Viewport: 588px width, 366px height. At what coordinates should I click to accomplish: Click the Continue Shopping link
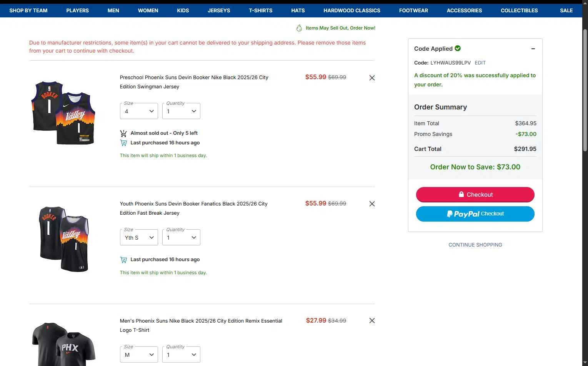pos(475,245)
